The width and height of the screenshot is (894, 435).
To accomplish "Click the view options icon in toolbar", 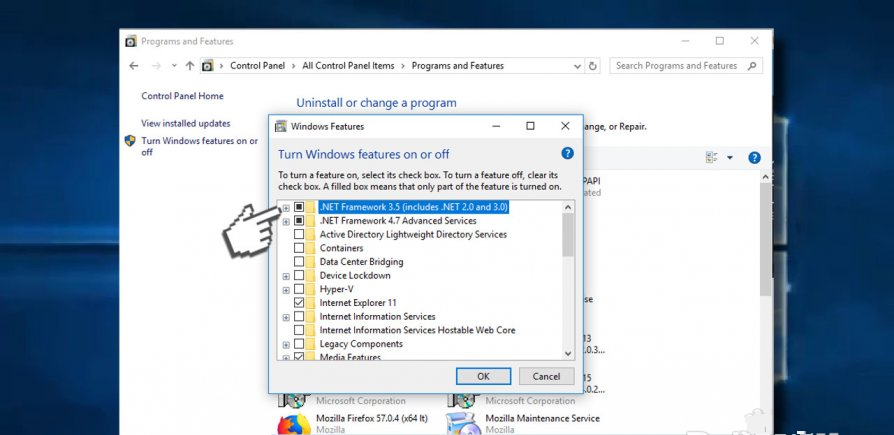I will click(x=712, y=158).
